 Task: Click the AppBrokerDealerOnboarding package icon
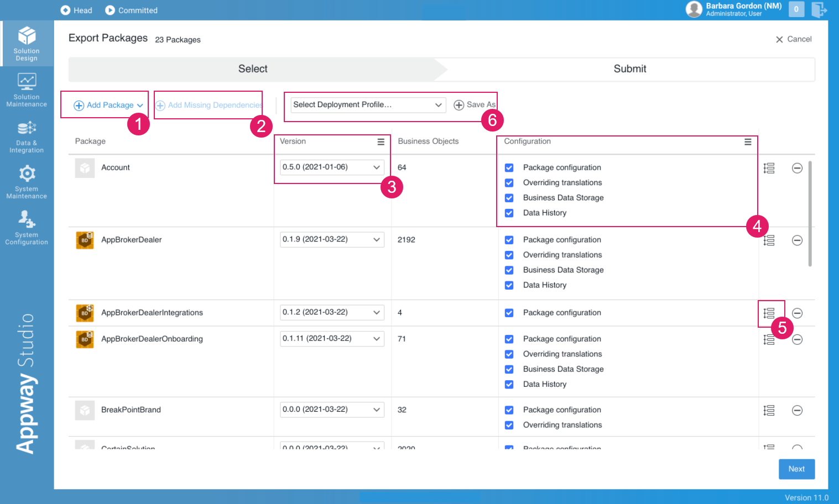85,339
